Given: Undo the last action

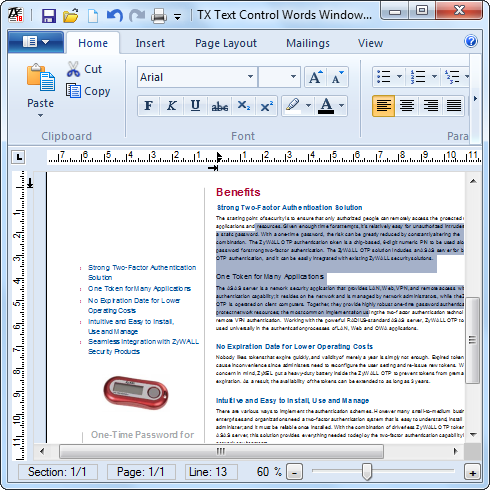Looking at the screenshot, I should (115, 15).
